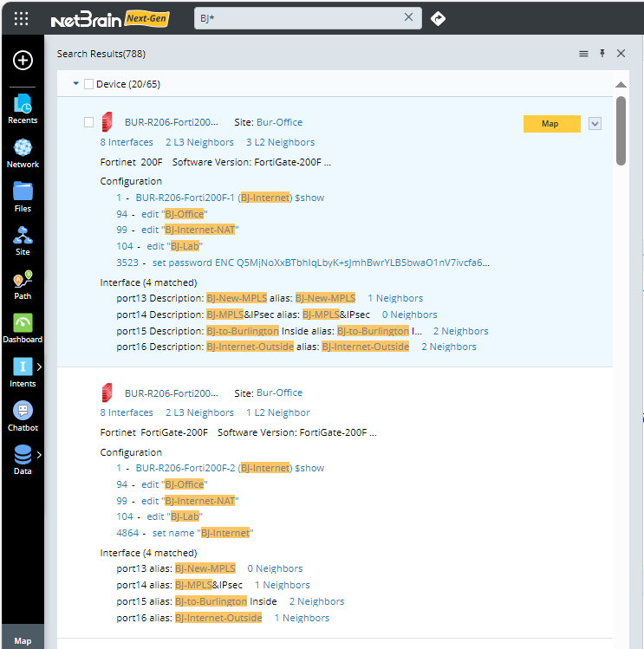Click the NetBrain Next-Gen logo
The height and width of the screenshot is (649, 644).
click(110, 18)
